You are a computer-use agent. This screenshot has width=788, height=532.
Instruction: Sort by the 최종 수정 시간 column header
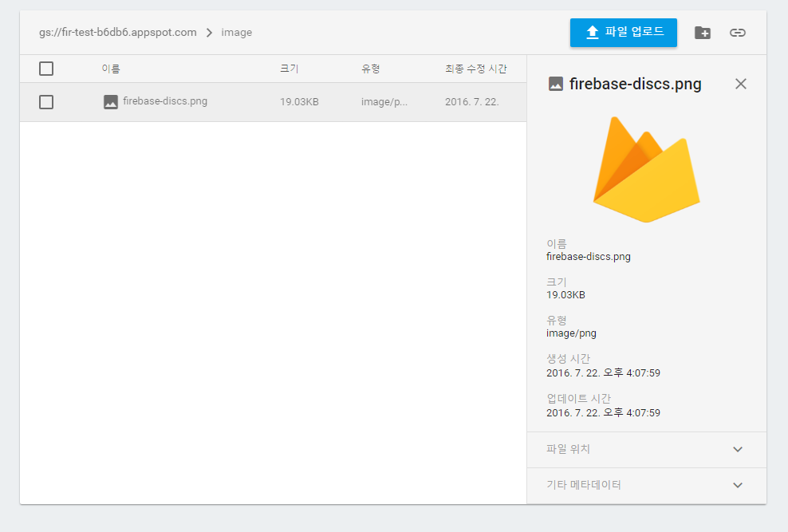tap(475, 69)
